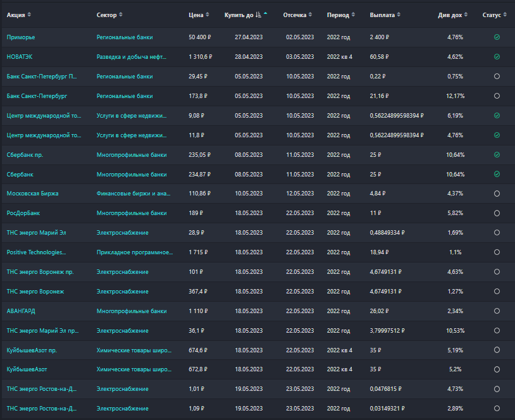Click the Сектор column header
515x420 pixels.
click(x=106, y=15)
